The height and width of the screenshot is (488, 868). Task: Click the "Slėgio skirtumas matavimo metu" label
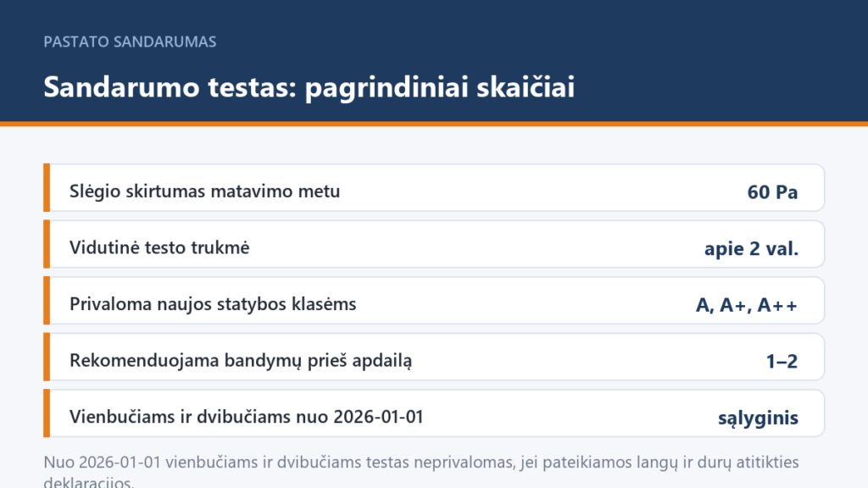[204, 191]
